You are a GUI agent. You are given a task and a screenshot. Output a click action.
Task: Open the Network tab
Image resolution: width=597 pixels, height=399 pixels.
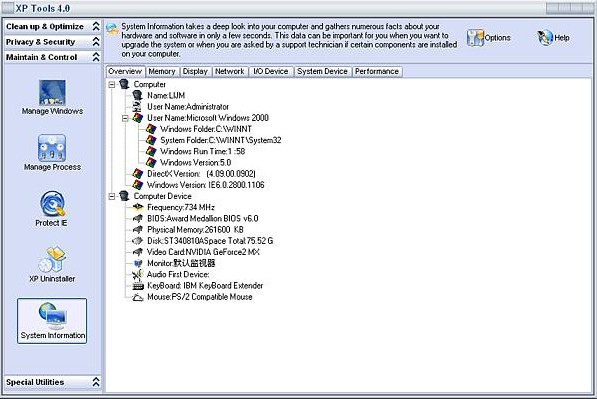(230, 71)
